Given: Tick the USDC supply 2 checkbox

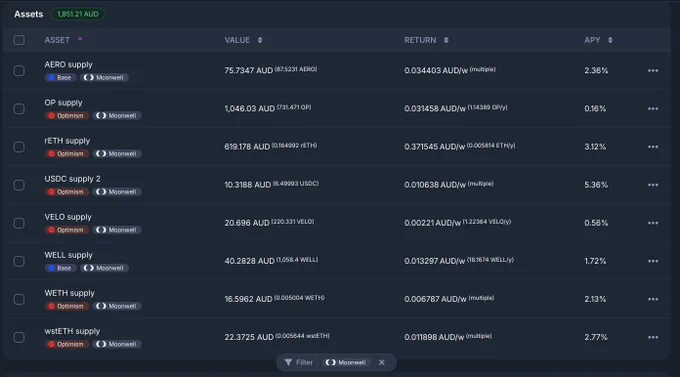Looking at the screenshot, I should 19,185.
